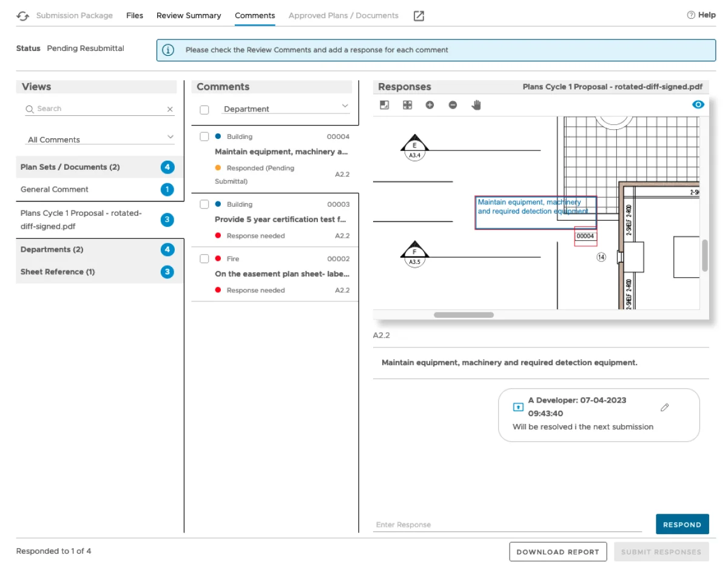
Task: Click the zoom out minus icon
Action: pos(453,105)
